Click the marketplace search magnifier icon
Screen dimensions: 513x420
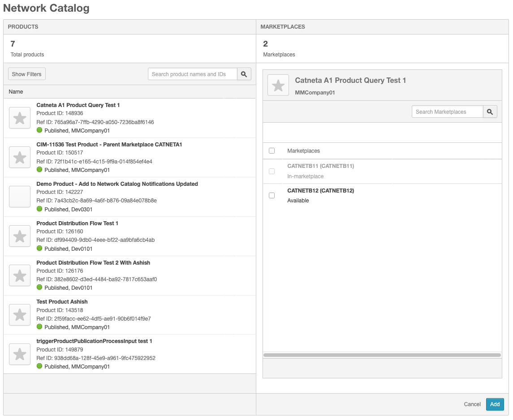490,112
